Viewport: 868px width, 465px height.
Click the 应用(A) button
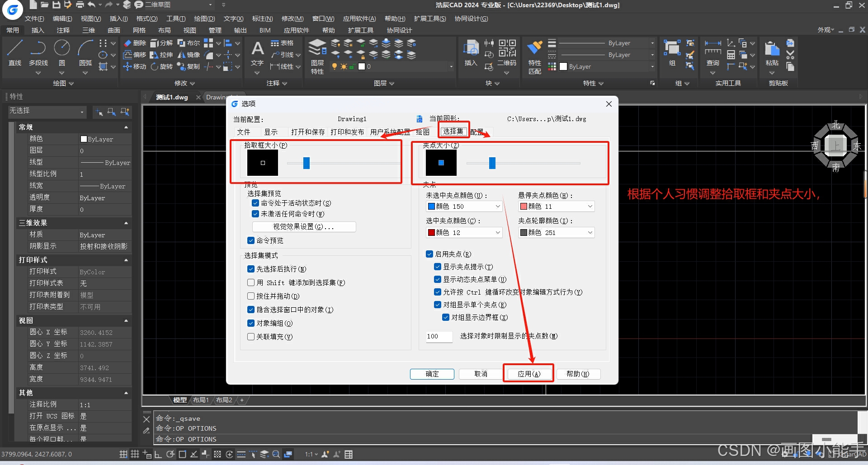[529, 374]
